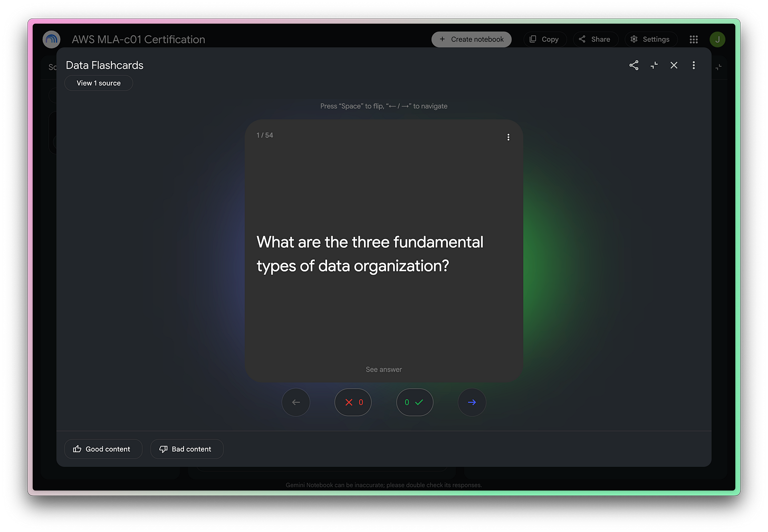Viewport: 768px width, 532px height.
Task: Open the flashcard's three-dot menu
Action: (508, 137)
